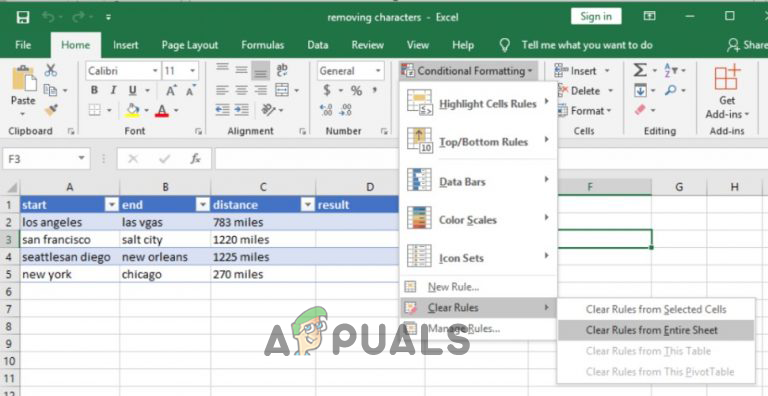Center text horizontally
The width and height of the screenshot is (768, 396).
[241, 91]
